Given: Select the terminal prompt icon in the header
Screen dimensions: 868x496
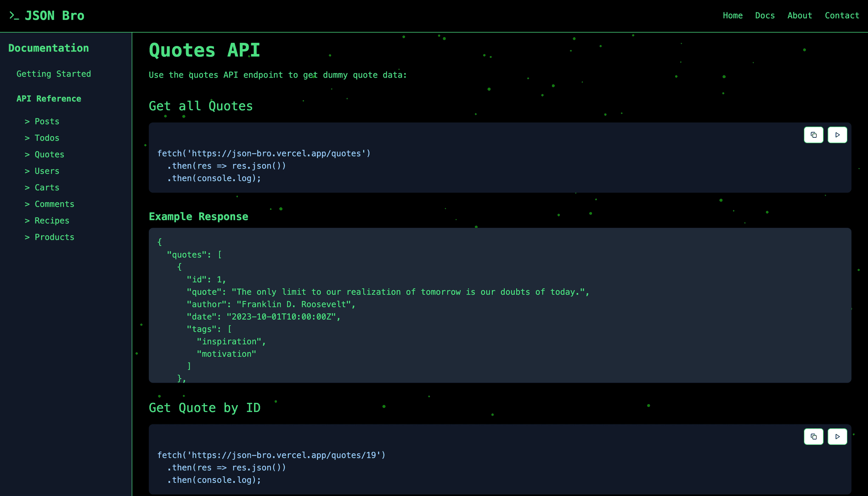Looking at the screenshot, I should click(x=14, y=15).
